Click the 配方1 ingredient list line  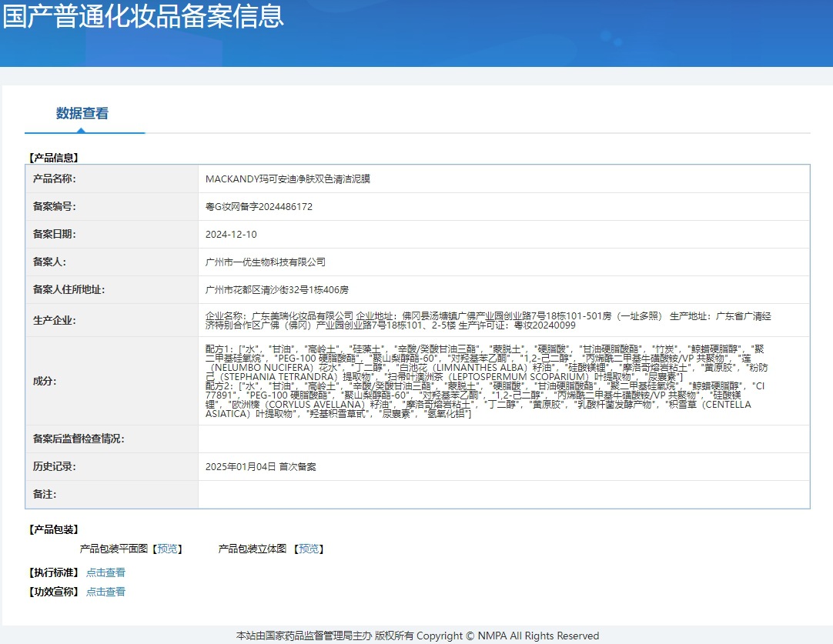click(487, 362)
